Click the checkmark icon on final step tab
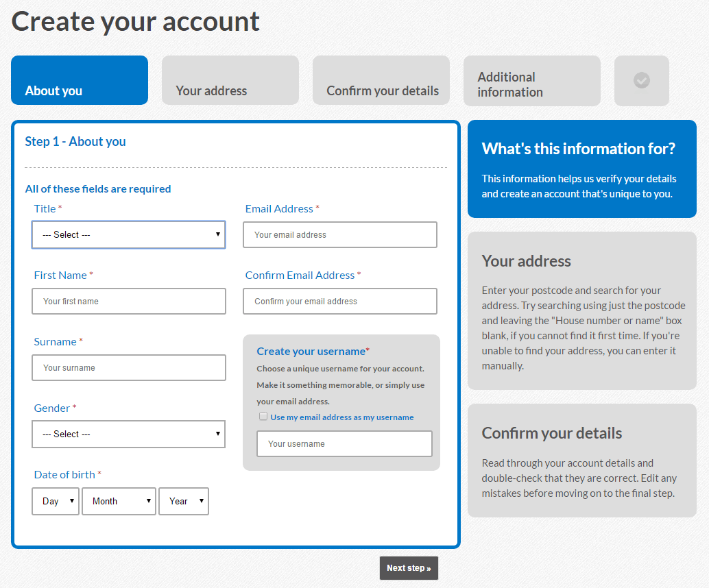This screenshot has width=709, height=588. tap(642, 81)
